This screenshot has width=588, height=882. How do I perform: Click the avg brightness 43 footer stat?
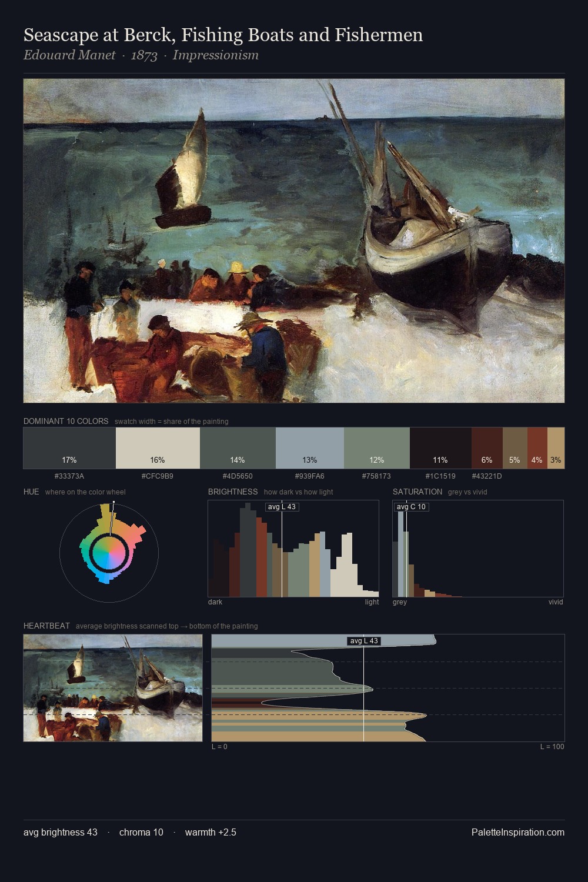61,832
